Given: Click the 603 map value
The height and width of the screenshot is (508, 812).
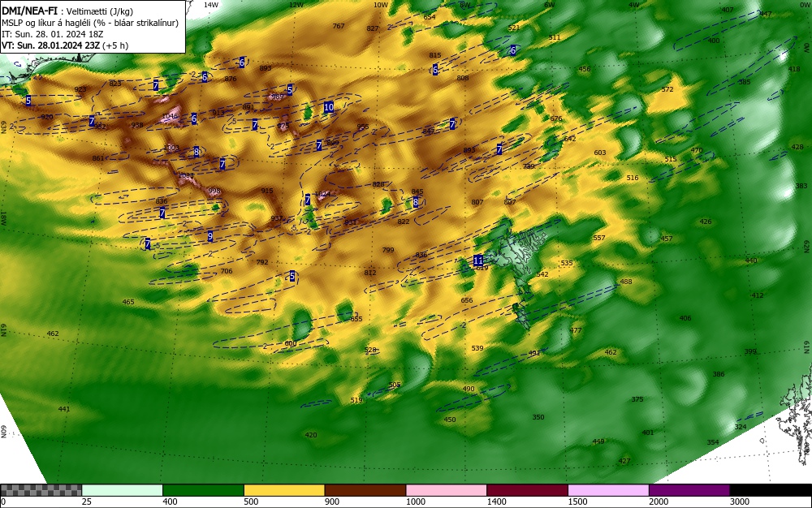Looking at the screenshot, I should [x=600, y=153].
